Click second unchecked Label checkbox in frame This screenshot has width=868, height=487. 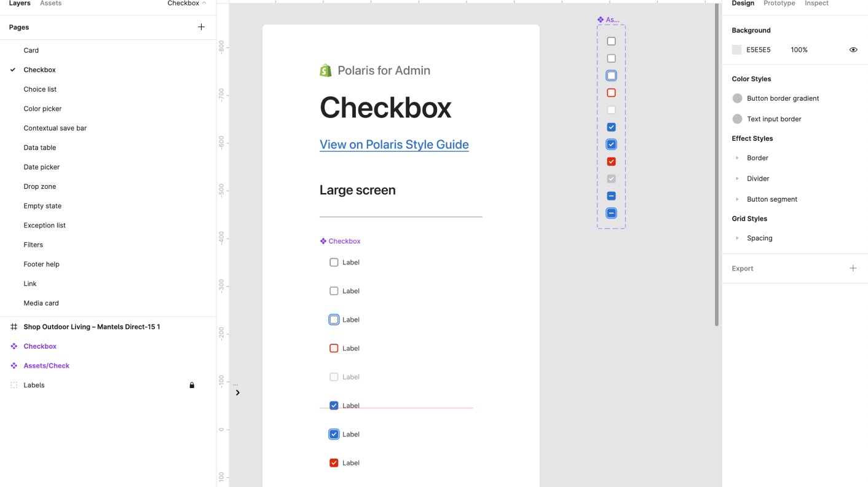[334, 291]
